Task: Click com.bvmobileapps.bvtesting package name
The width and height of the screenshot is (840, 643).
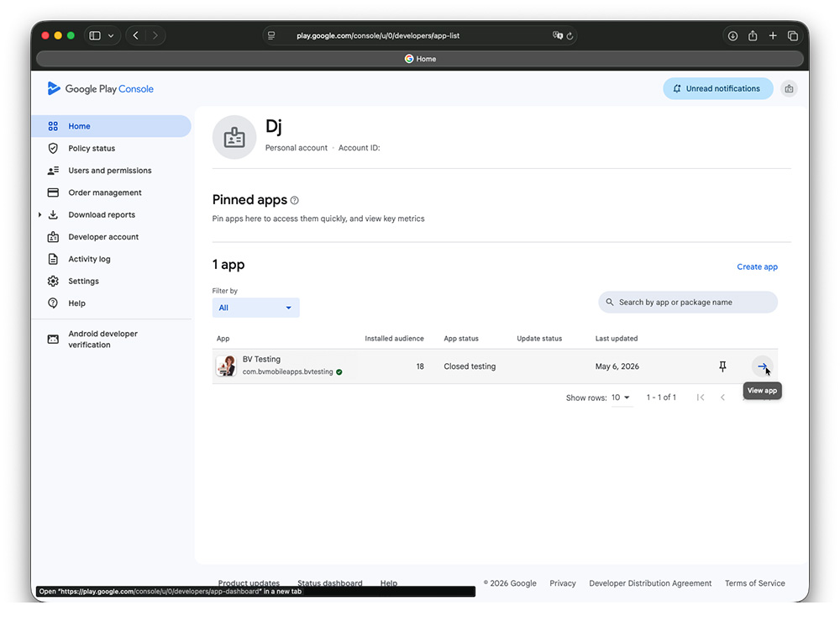Action: (287, 372)
